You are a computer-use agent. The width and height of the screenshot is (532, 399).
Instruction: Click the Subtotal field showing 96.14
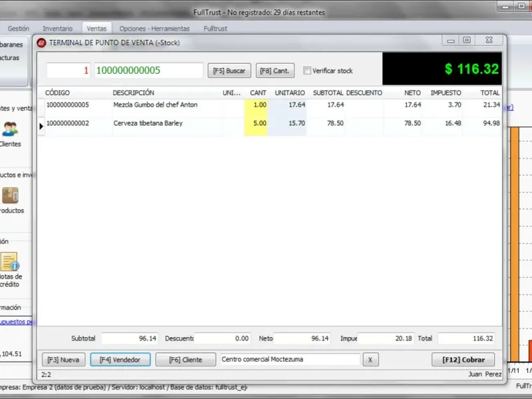[x=130, y=338]
